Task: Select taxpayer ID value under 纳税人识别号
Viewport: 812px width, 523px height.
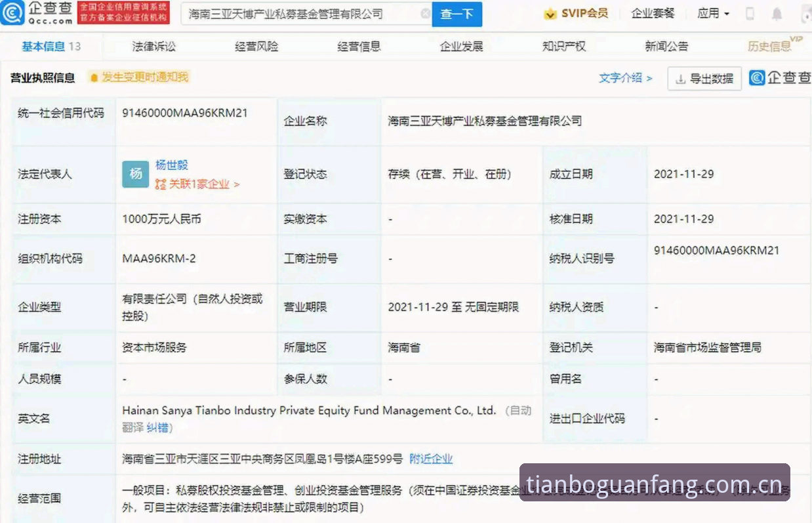Action: [x=716, y=251]
